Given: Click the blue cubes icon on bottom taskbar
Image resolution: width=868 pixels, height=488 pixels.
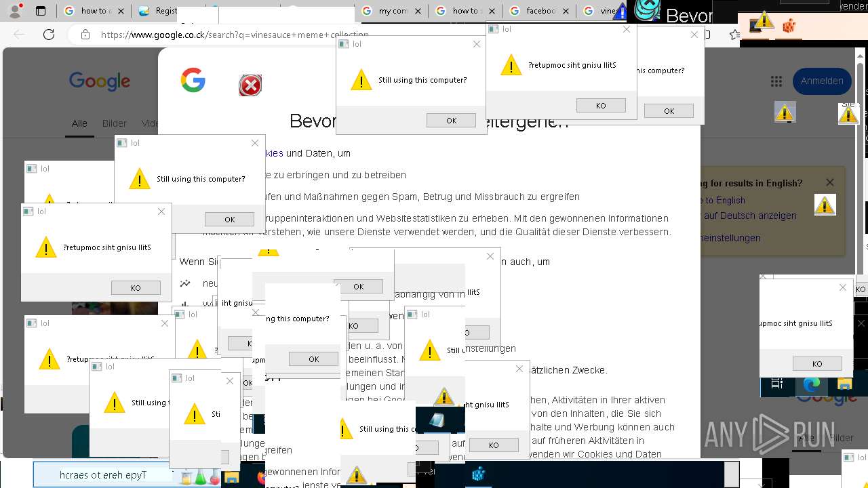Looking at the screenshot, I should 478,474.
